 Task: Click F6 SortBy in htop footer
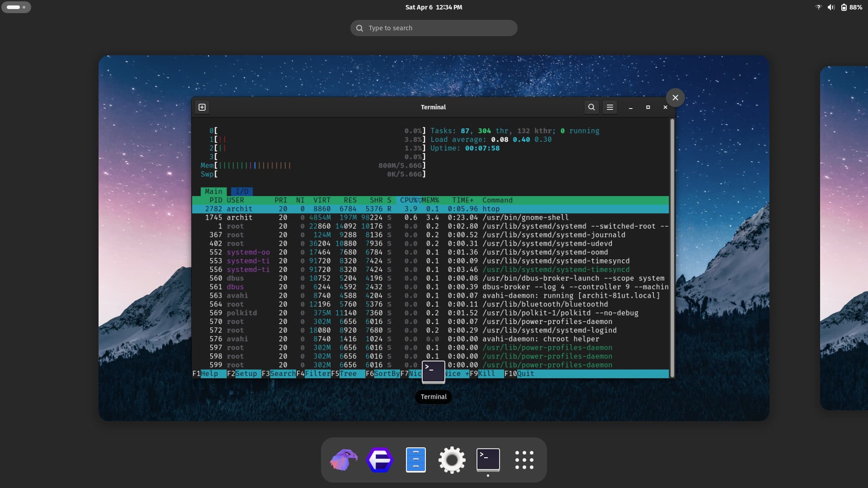[383, 374]
